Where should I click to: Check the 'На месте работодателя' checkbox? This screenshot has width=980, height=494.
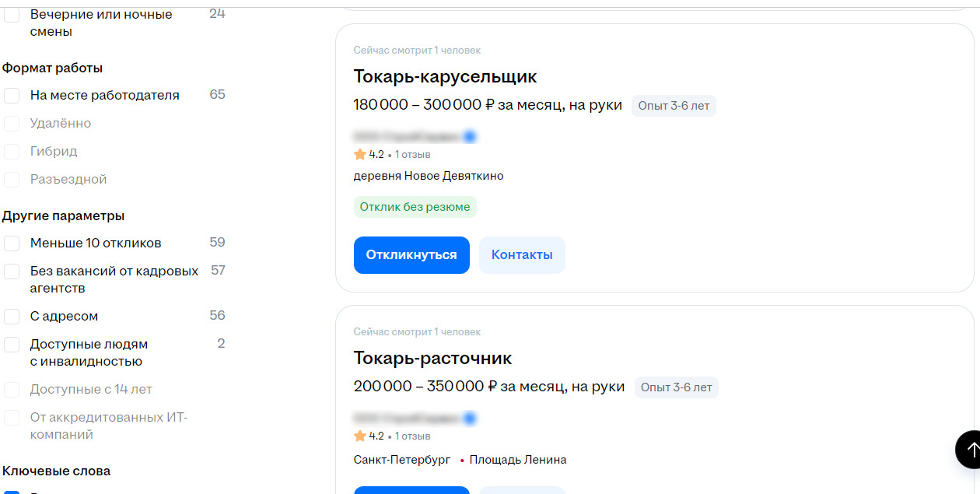click(x=12, y=96)
